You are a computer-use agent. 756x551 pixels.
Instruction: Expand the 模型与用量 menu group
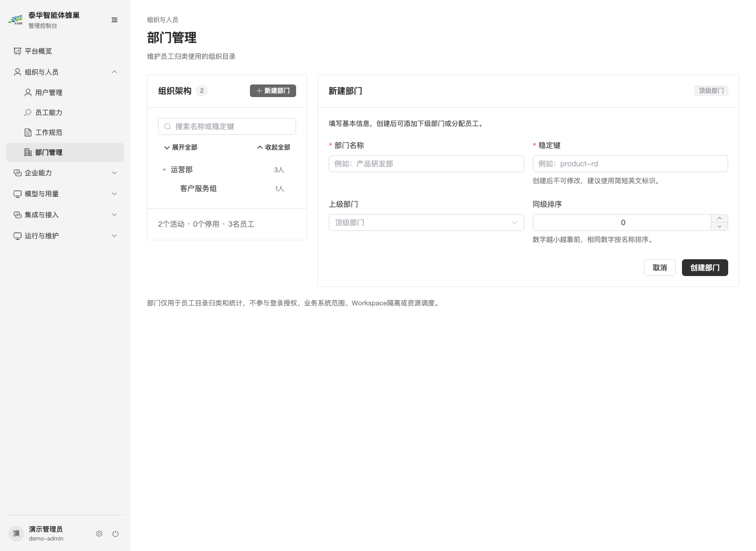65,194
